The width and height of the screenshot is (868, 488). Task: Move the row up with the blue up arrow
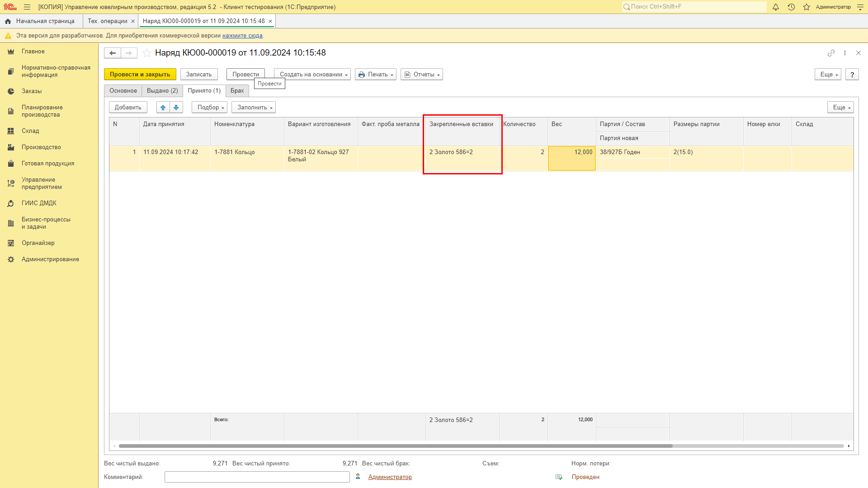pos(163,108)
